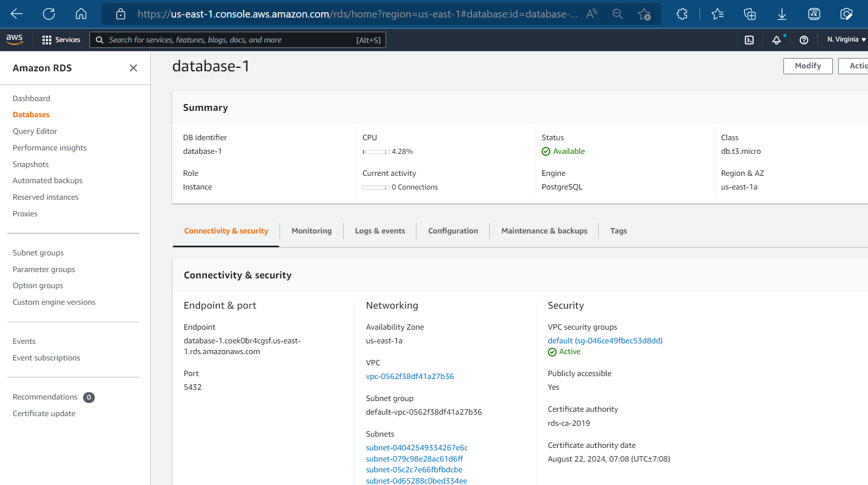Click the class value db.t3.micro
Image resolution: width=868 pixels, height=485 pixels.
pos(741,151)
